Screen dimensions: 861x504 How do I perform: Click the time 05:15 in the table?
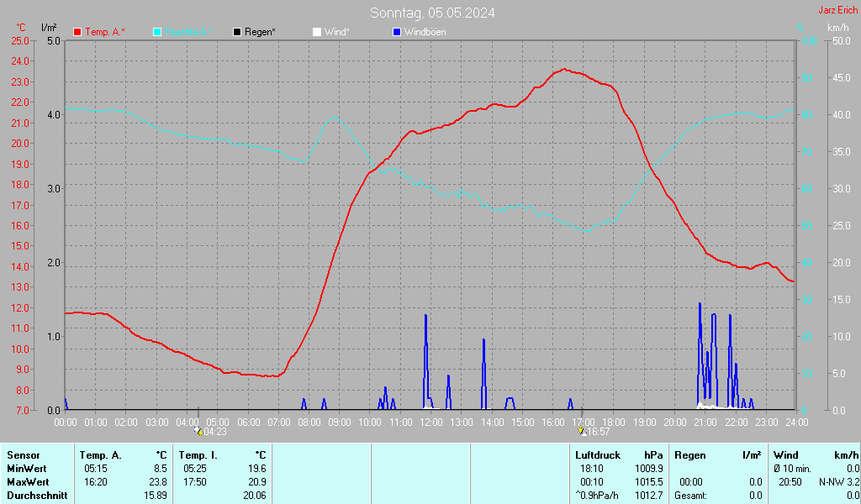96,469
